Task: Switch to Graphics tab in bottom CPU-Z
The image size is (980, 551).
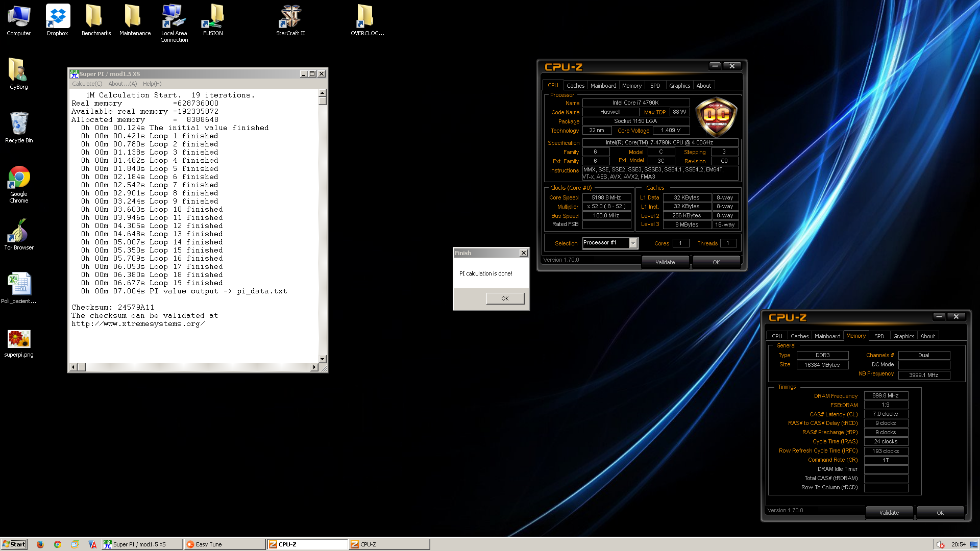Action: coord(903,336)
